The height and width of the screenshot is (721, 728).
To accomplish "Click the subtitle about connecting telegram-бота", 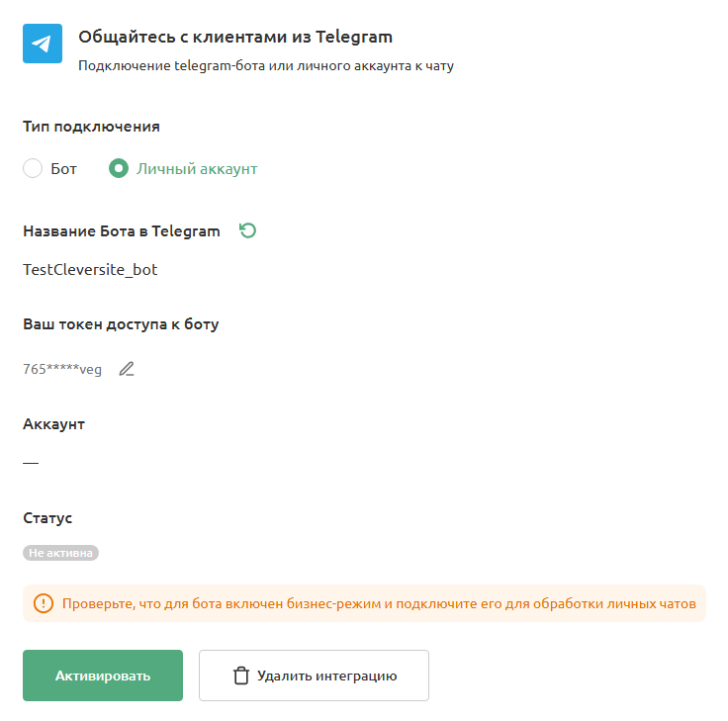I will pos(265,67).
